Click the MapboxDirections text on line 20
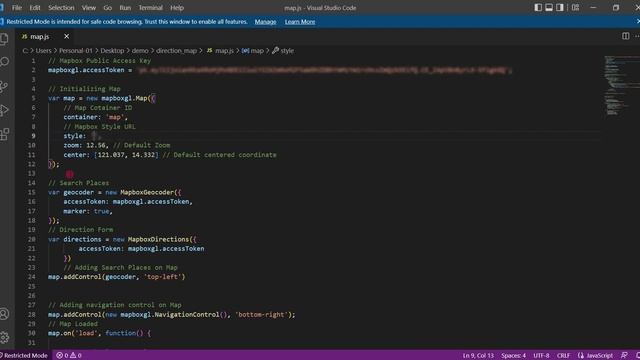 (158, 239)
